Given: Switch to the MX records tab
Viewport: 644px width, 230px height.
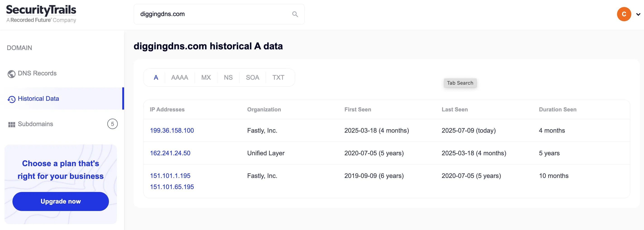Looking at the screenshot, I should 206,78.
